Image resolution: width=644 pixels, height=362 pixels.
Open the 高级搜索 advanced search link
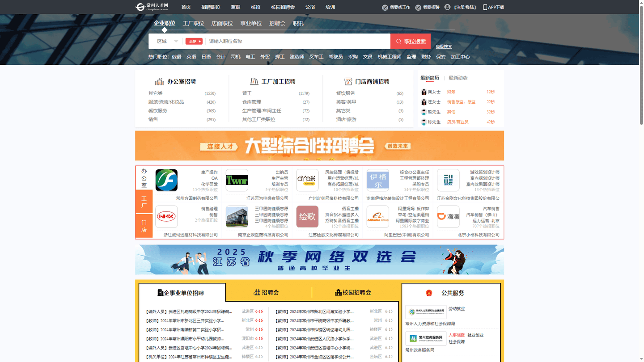coord(444,46)
